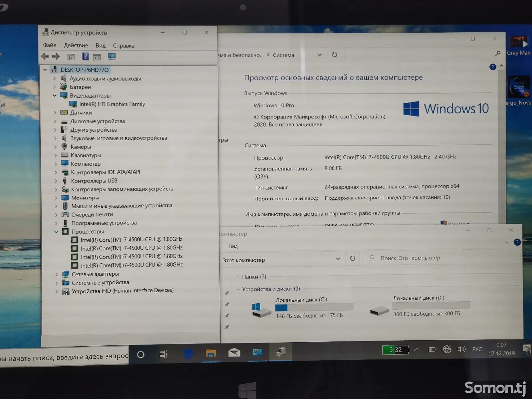Image resolution: width=532 pixels, height=399 pixels.
Task: Select Звуковые, игровые и видеоустройства category
Action: coord(119,138)
